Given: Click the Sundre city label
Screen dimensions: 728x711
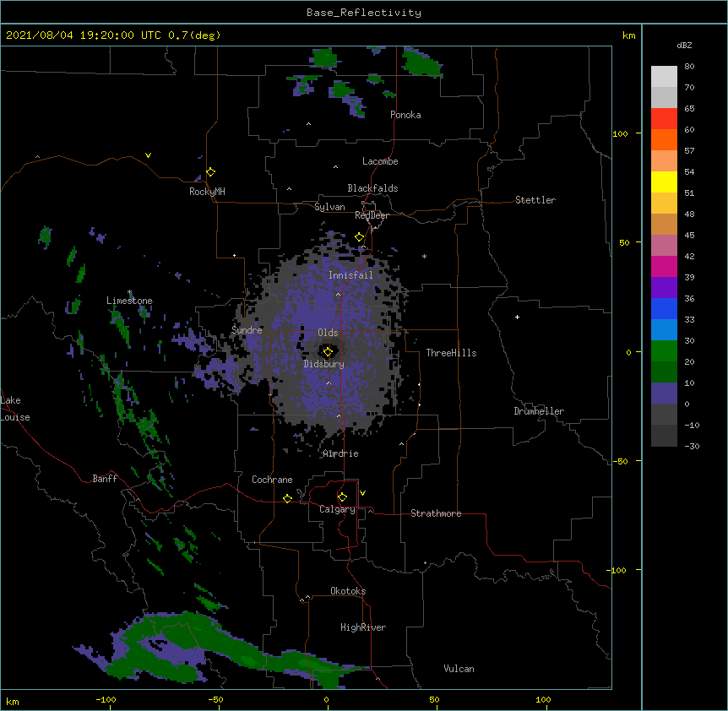Looking at the screenshot, I should (247, 330).
